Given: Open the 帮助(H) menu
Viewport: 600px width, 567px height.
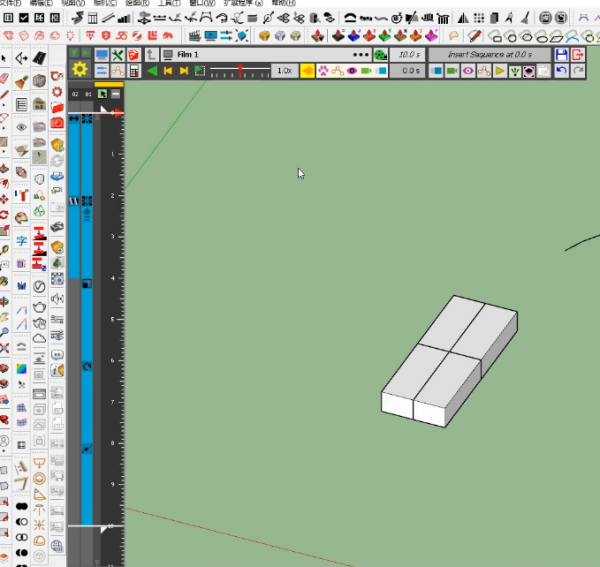Looking at the screenshot, I should coord(284,3).
